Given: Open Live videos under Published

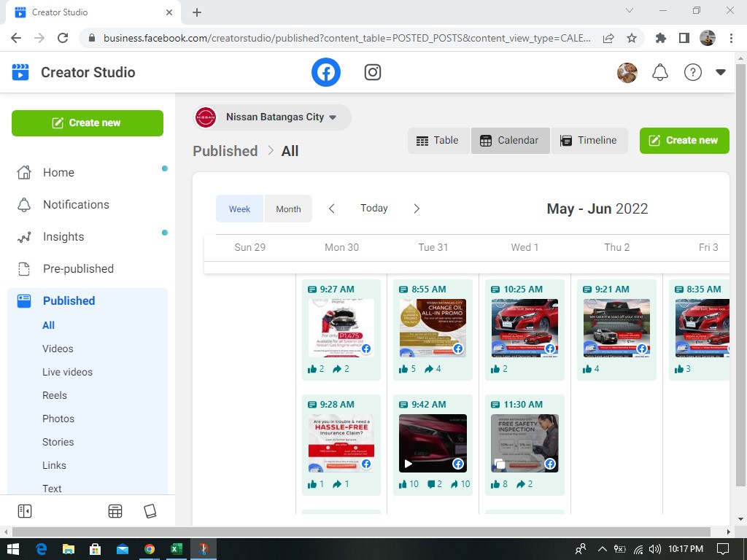Looking at the screenshot, I should tap(67, 372).
